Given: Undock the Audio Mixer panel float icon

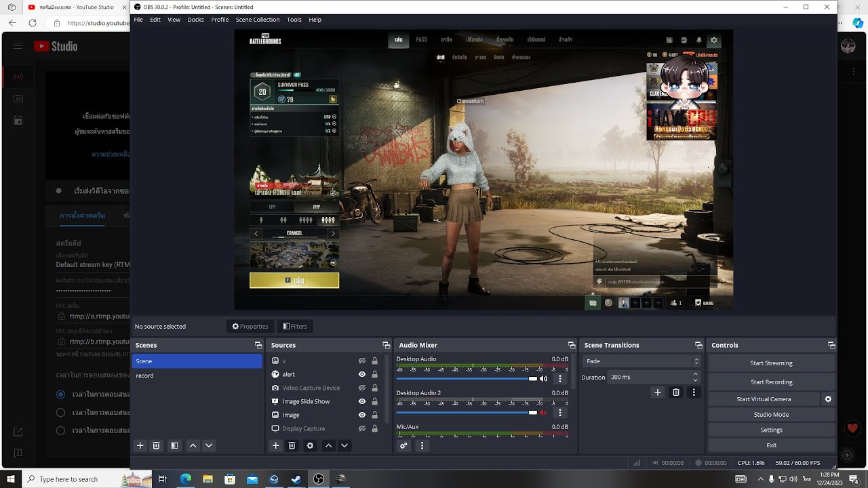Looking at the screenshot, I should [572, 345].
